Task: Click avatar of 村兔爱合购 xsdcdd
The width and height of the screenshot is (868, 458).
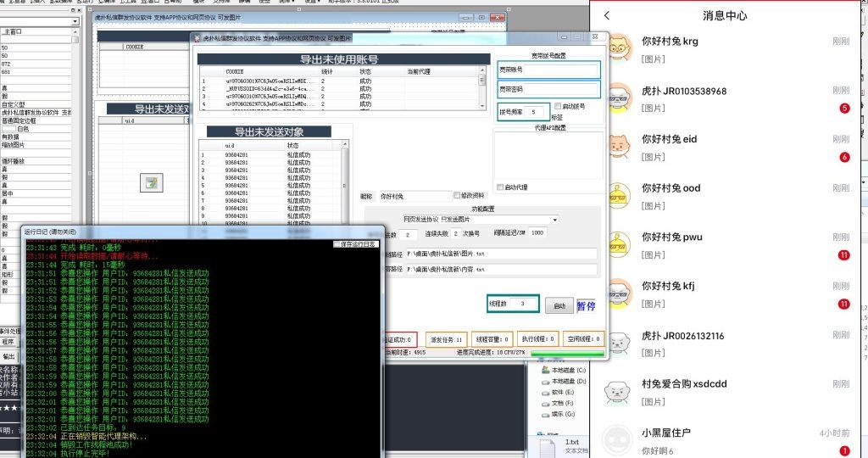Action: 618,392
